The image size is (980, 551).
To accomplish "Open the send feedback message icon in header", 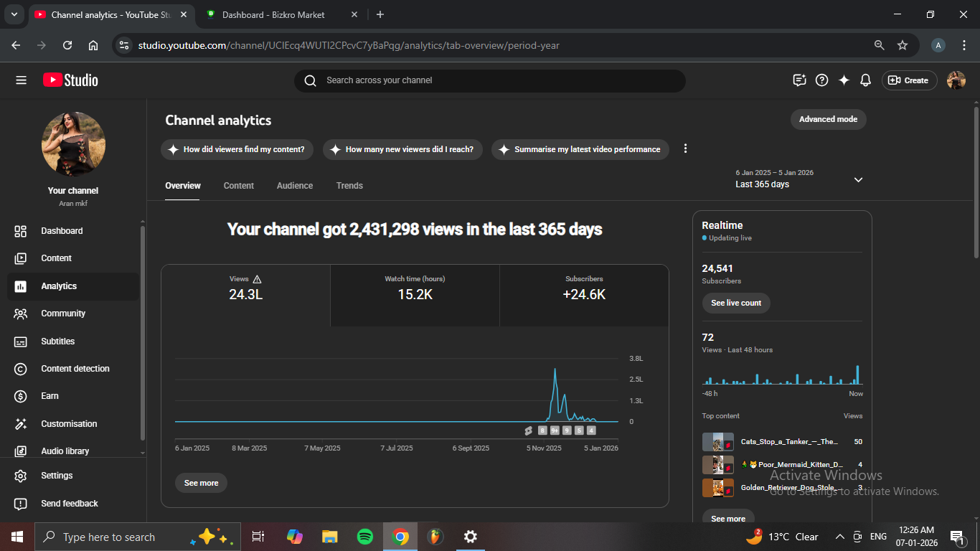I will [x=799, y=80].
